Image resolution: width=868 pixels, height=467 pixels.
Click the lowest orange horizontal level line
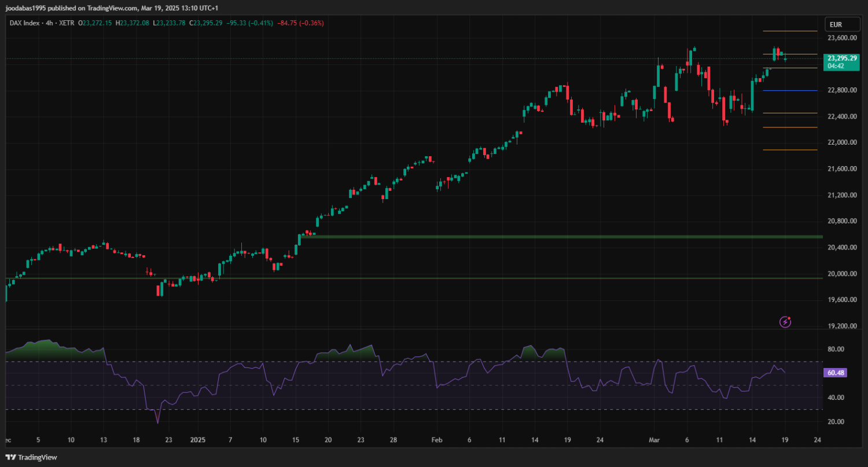pyautogui.click(x=790, y=150)
